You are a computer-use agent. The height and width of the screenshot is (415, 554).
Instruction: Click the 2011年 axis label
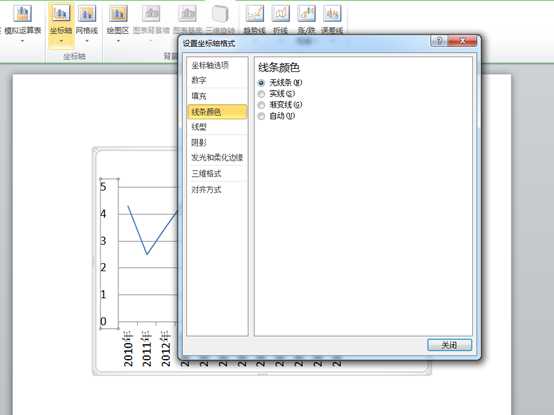pyautogui.click(x=147, y=349)
